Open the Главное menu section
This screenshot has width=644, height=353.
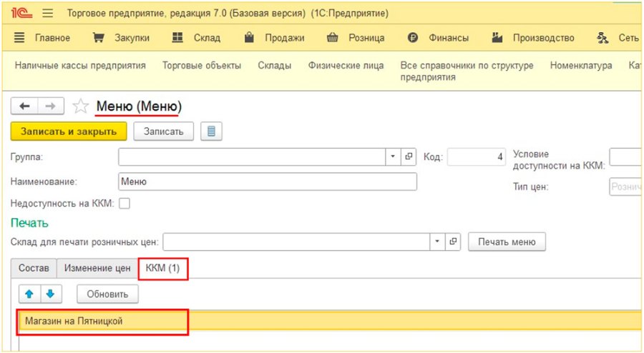(52, 38)
